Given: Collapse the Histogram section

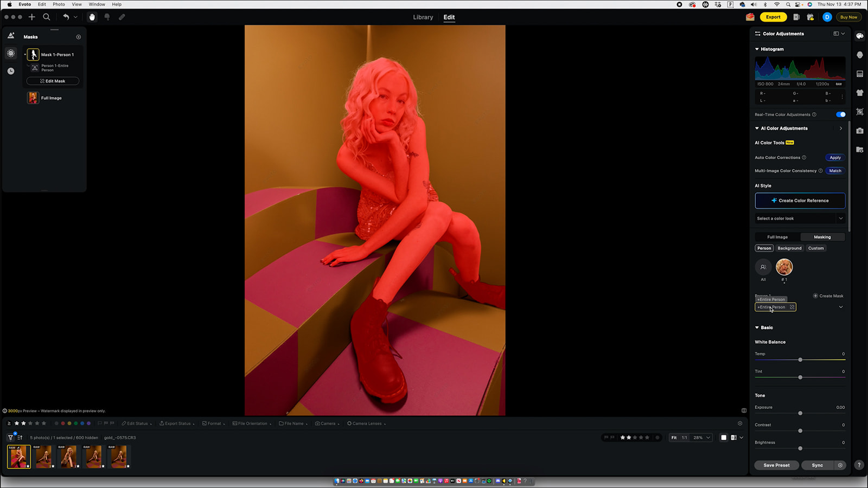Looking at the screenshot, I should [757, 49].
